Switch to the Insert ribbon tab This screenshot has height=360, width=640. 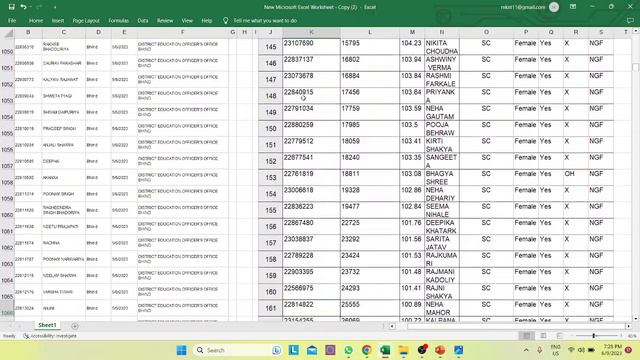tap(58, 20)
